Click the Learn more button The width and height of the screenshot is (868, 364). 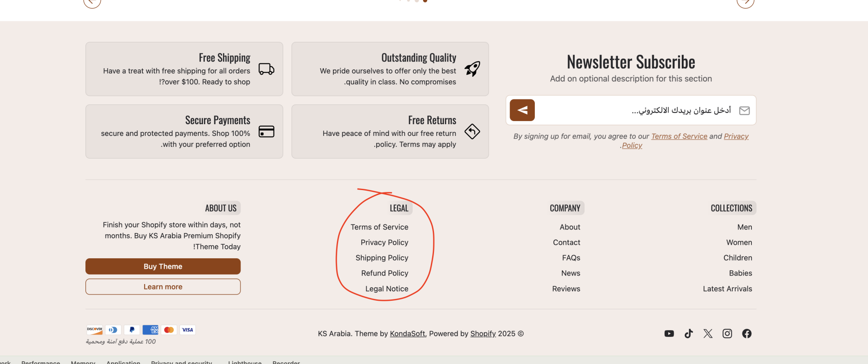click(163, 287)
